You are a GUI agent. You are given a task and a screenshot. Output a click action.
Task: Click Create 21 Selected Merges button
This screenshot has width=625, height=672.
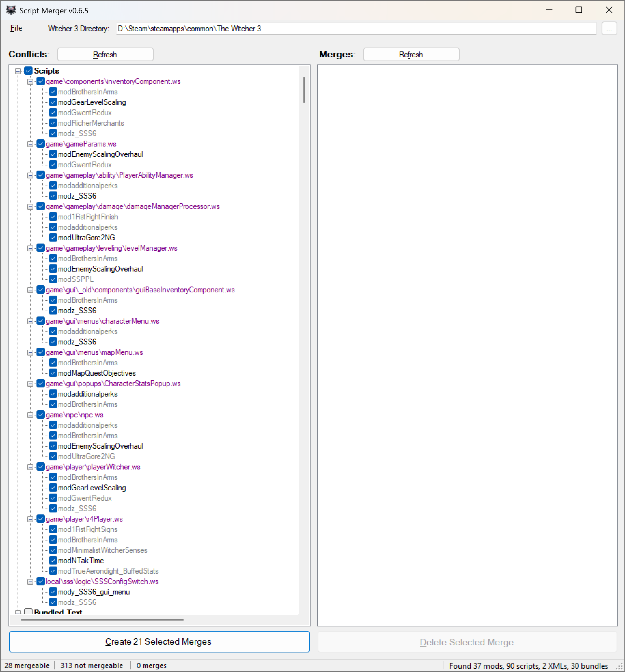point(159,642)
